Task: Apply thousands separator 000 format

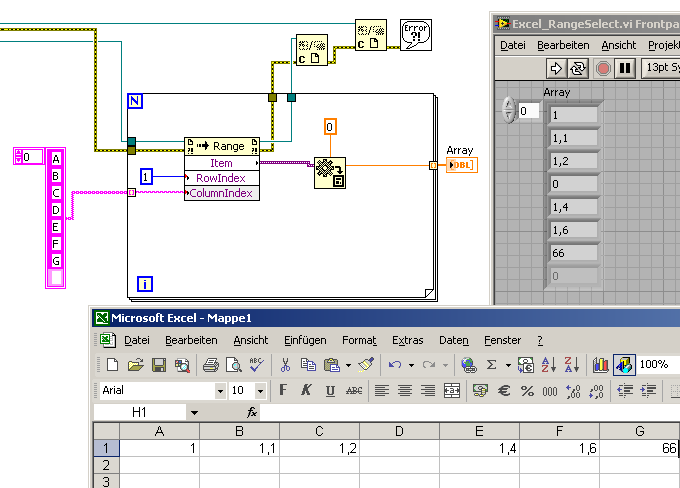Action: tap(550, 391)
